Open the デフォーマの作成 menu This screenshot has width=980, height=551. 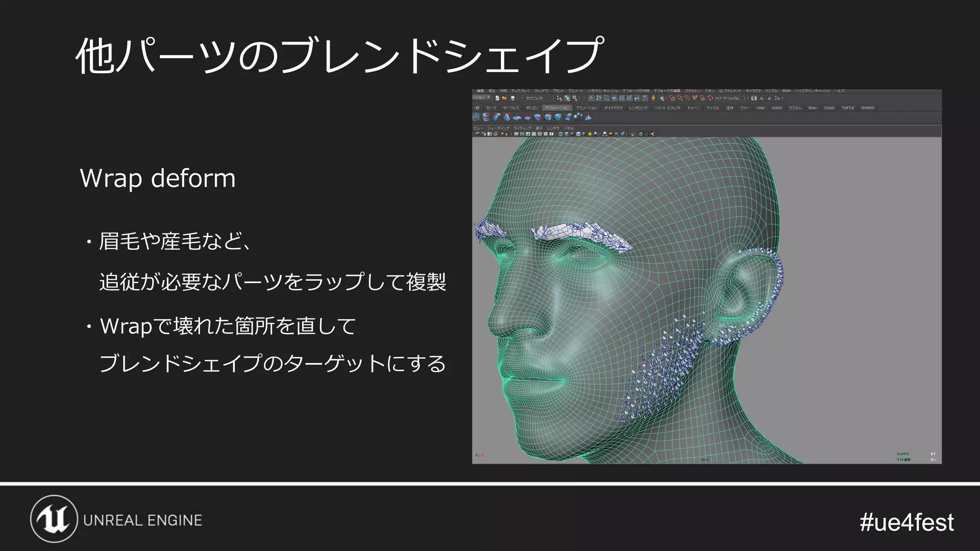tap(636, 91)
